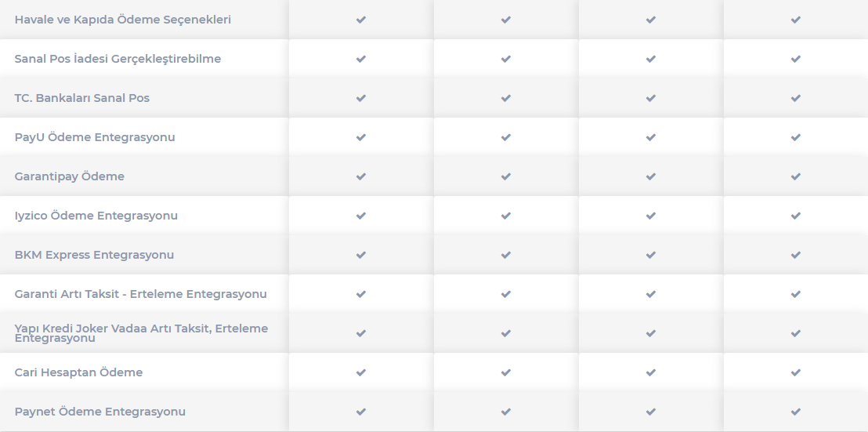Viewport: 868px width, 432px height.
Task: Click the BKM Express Entegrasyonu label
Action: click(94, 255)
